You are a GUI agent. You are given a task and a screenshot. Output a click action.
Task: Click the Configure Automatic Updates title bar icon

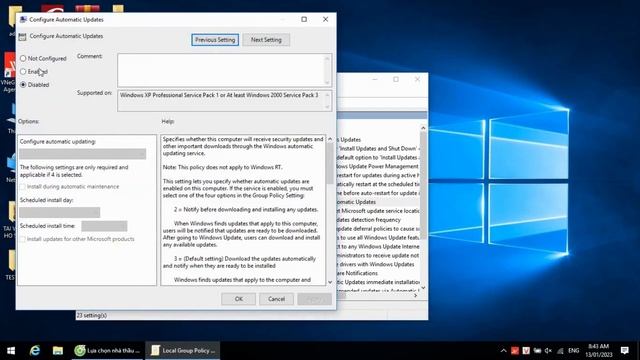23,20
